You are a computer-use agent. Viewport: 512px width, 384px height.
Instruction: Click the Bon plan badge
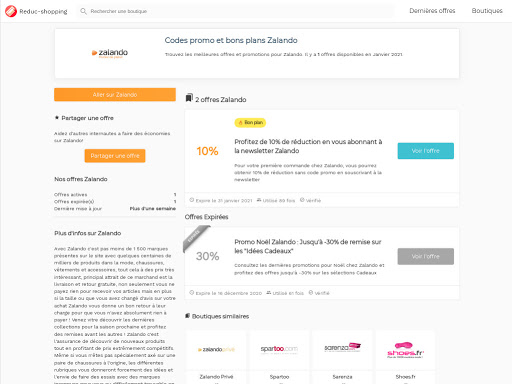tap(250, 123)
